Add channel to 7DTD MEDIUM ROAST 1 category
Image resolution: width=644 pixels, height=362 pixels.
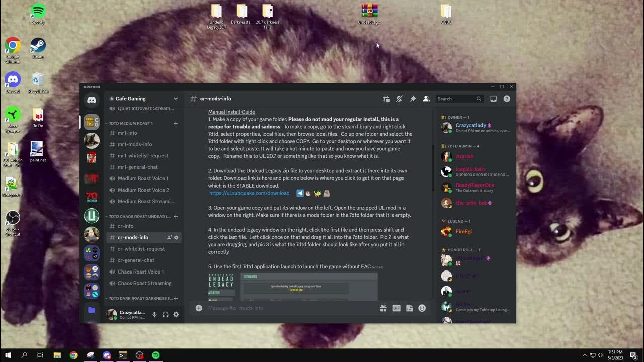click(x=176, y=123)
